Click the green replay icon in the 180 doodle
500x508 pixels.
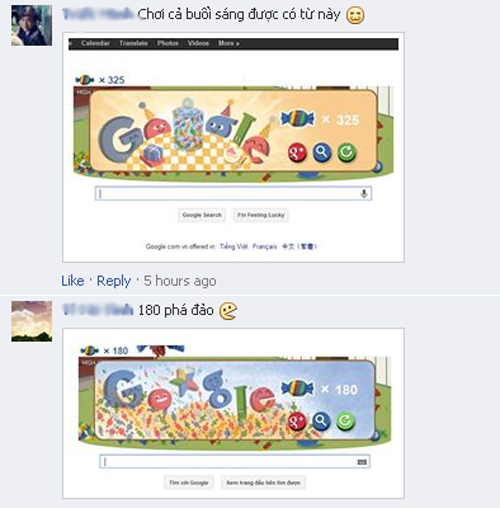[345, 421]
